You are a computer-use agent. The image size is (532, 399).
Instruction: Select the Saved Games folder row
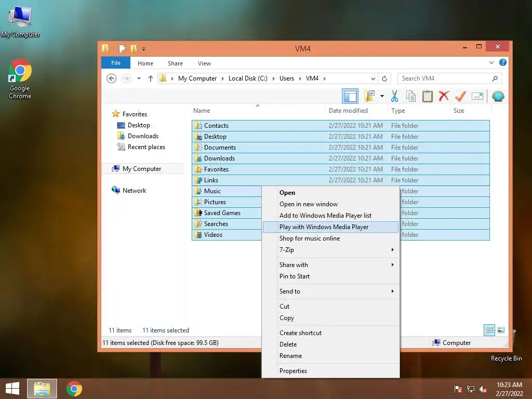pos(227,212)
